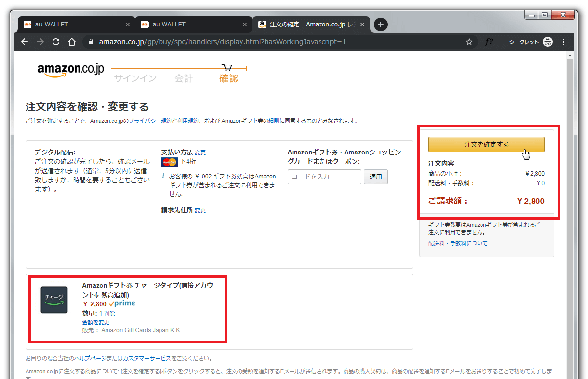Reload the page with the refresh icon
Viewport: 588px width, 379px height.
[x=56, y=42]
